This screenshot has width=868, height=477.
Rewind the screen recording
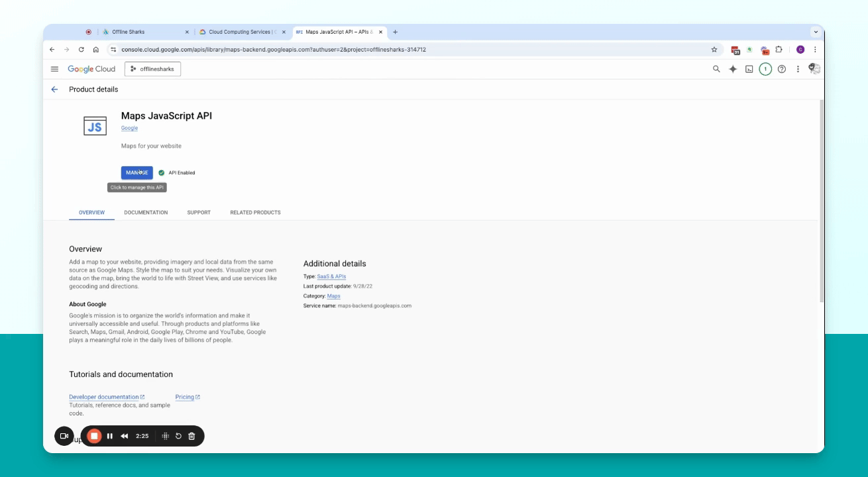point(124,436)
